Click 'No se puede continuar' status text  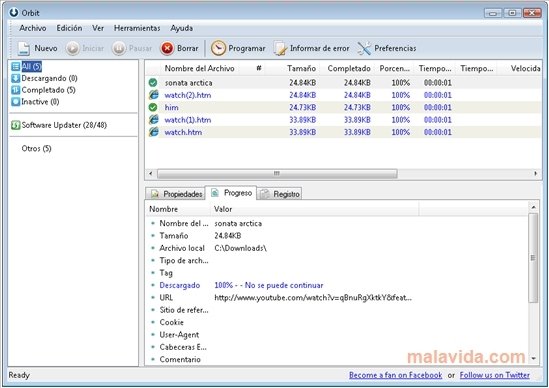[x=284, y=285]
